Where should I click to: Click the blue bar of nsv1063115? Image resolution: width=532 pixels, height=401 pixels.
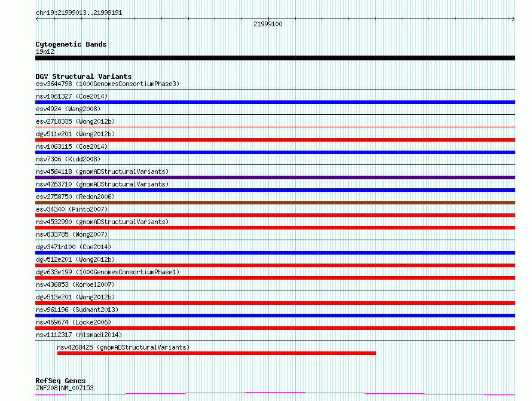click(x=275, y=152)
